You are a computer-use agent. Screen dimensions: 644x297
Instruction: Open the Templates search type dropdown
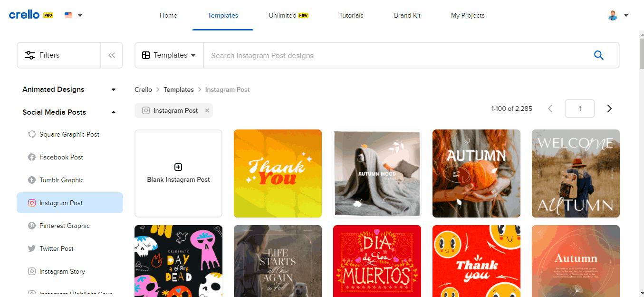pyautogui.click(x=169, y=55)
